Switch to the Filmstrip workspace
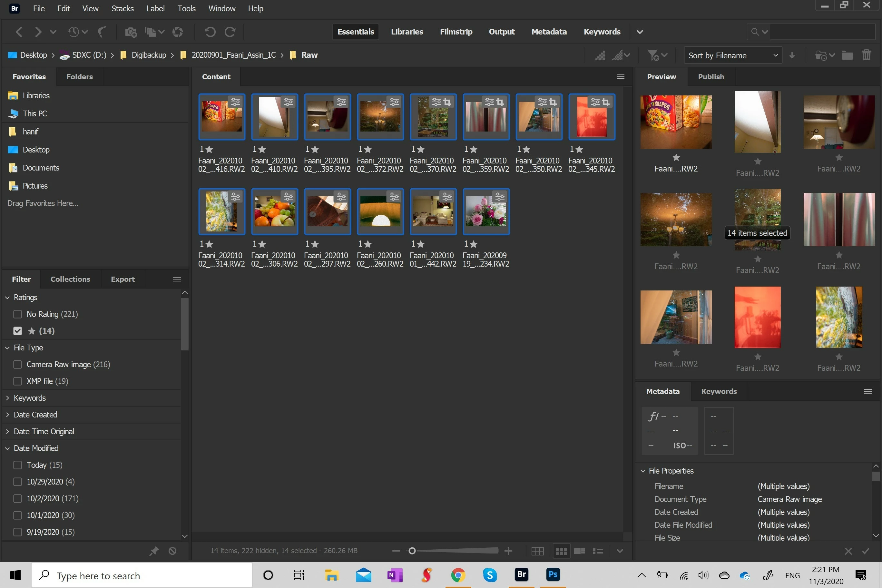 [456, 32]
